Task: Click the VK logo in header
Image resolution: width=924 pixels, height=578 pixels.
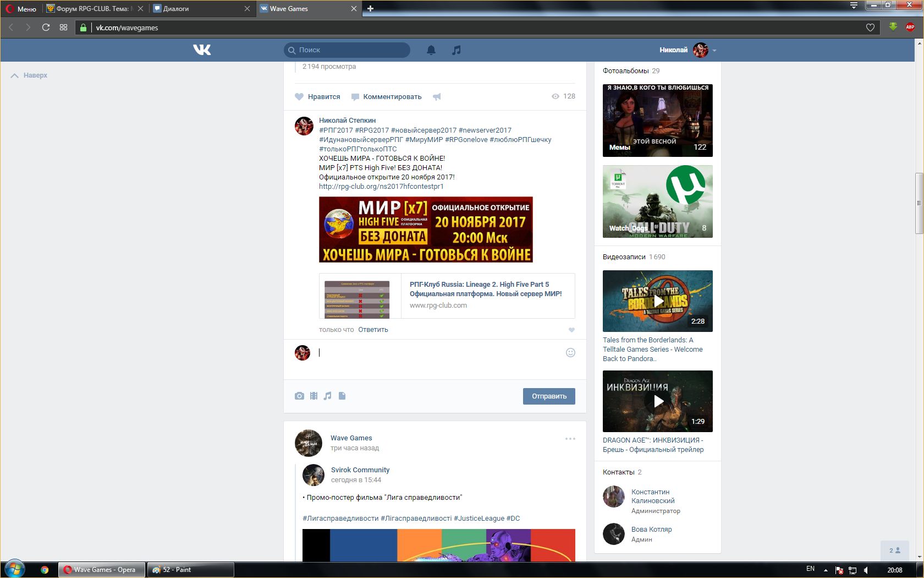Action: click(202, 50)
